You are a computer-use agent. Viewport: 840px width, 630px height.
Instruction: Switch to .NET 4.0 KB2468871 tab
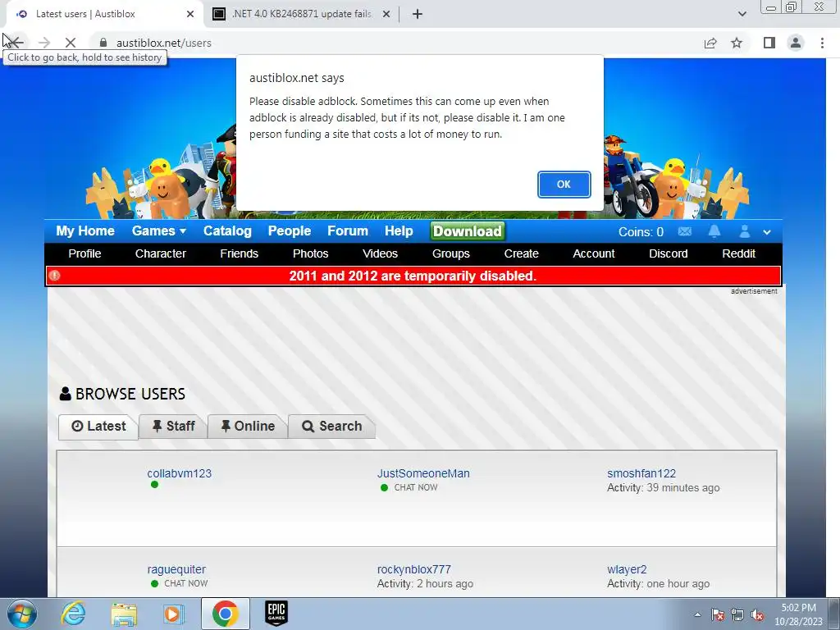coord(301,14)
